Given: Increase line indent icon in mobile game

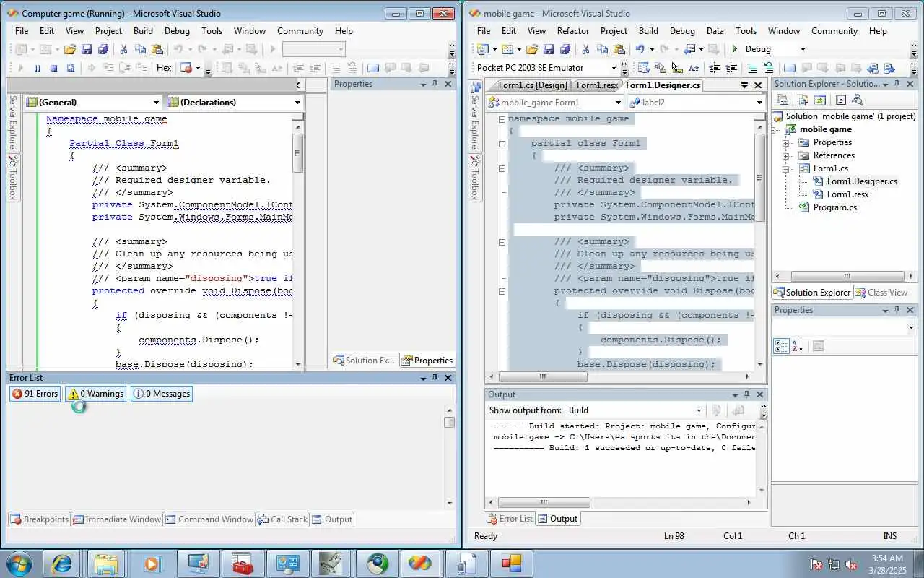Looking at the screenshot, I should point(731,68).
